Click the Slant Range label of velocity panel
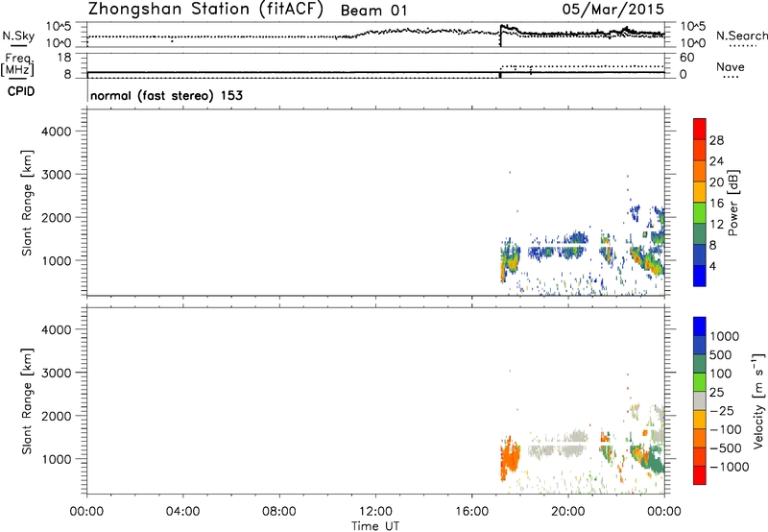 [x=27, y=401]
